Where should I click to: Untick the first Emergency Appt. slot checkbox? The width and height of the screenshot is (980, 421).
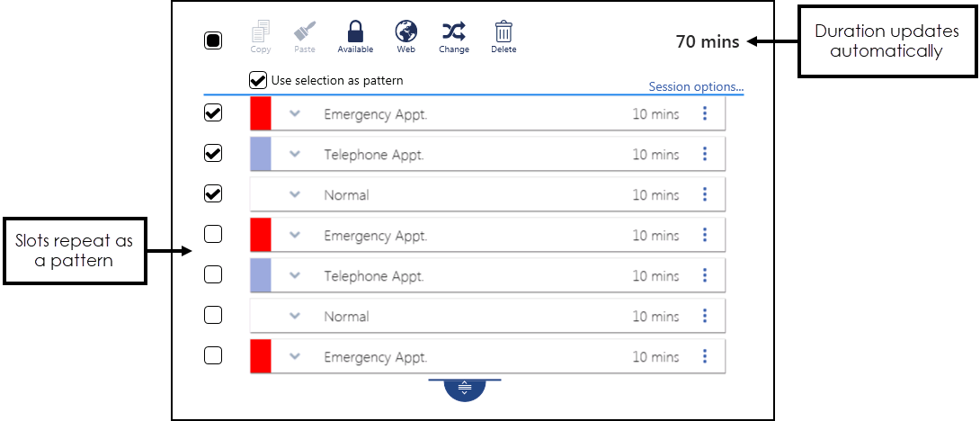[x=213, y=113]
